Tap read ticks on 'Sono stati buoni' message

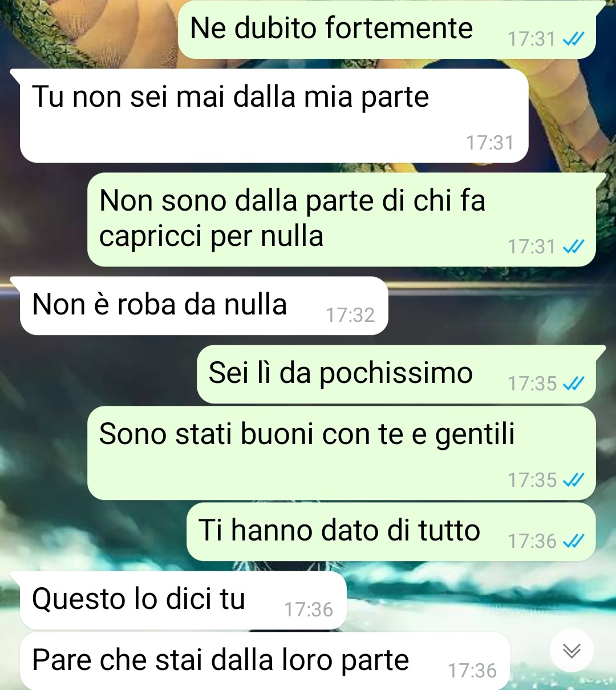pyautogui.click(x=573, y=480)
